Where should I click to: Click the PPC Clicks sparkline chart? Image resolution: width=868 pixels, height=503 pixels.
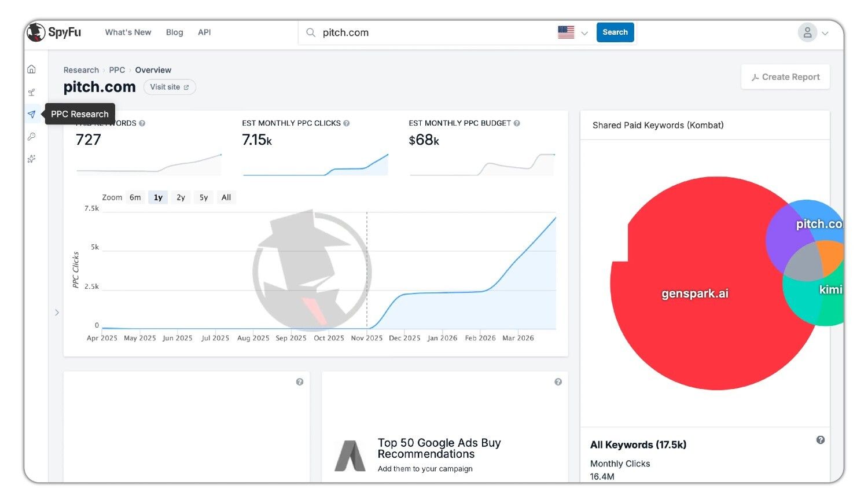(315, 164)
